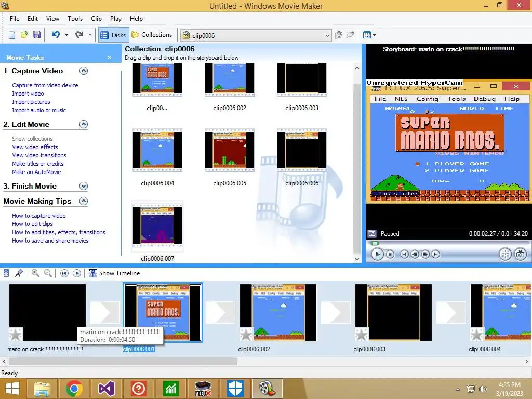Click the Take Picture camera icon

pyautogui.click(x=521, y=254)
